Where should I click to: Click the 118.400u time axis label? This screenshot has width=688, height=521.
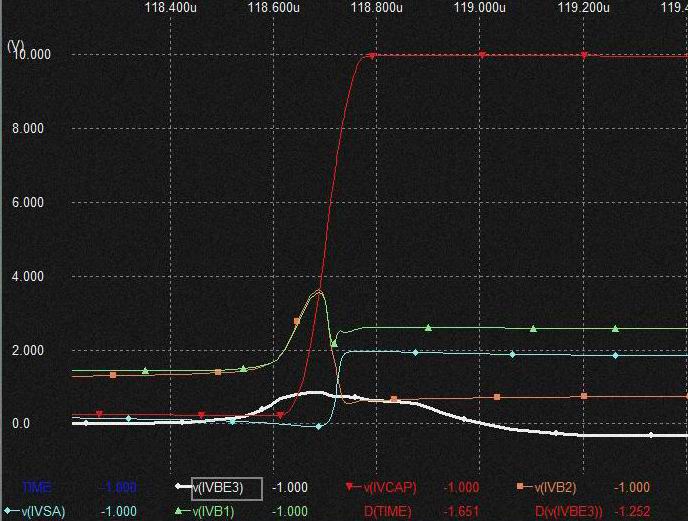(x=170, y=8)
